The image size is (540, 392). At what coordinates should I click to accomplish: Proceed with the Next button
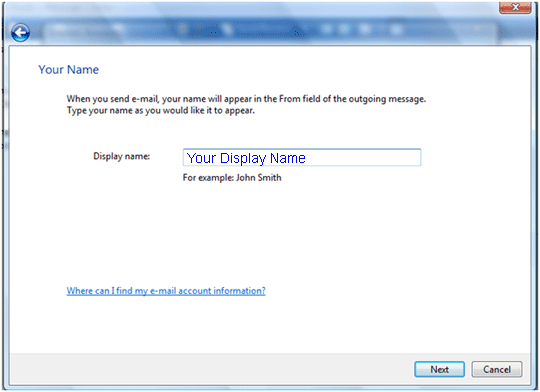coord(439,369)
